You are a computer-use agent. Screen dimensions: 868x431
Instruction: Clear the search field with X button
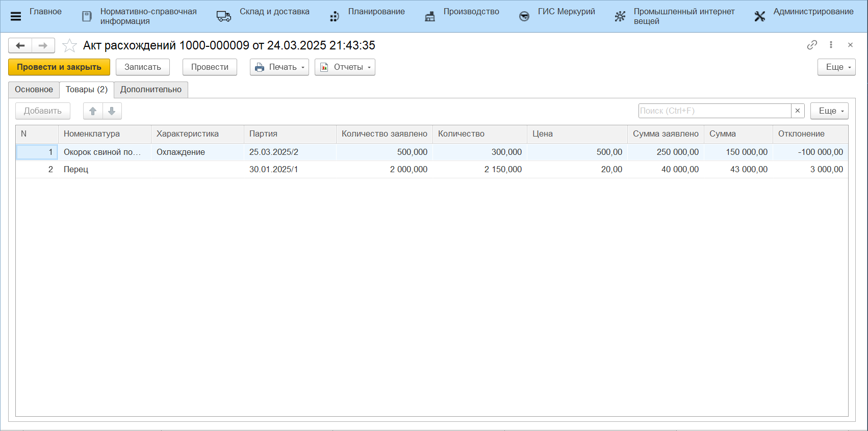point(798,111)
